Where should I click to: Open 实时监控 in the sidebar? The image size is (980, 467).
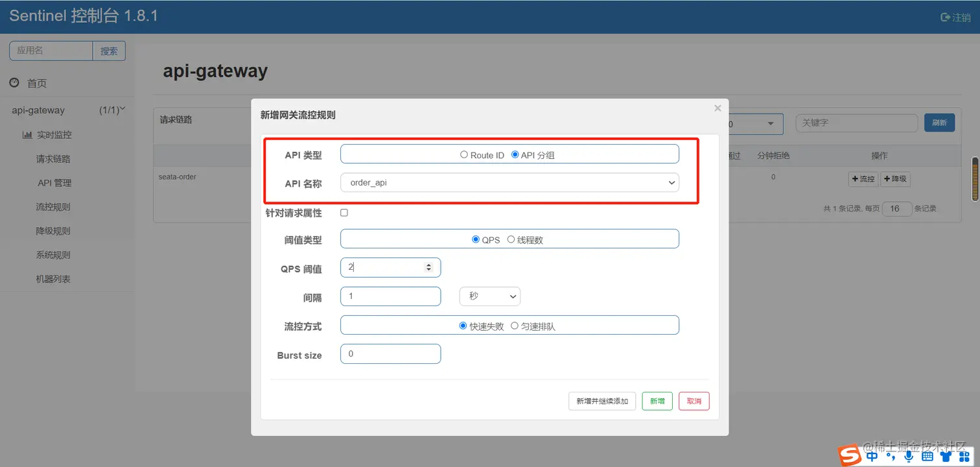click(x=54, y=135)
